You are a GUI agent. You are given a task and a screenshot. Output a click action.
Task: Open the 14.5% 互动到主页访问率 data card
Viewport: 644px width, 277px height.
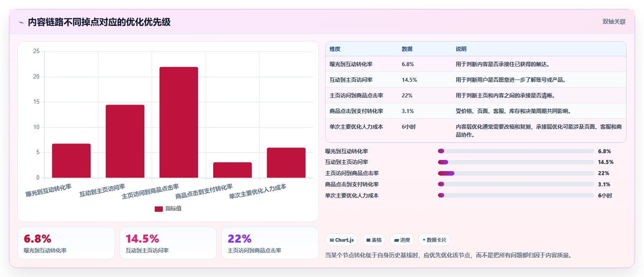pos(168,243)
